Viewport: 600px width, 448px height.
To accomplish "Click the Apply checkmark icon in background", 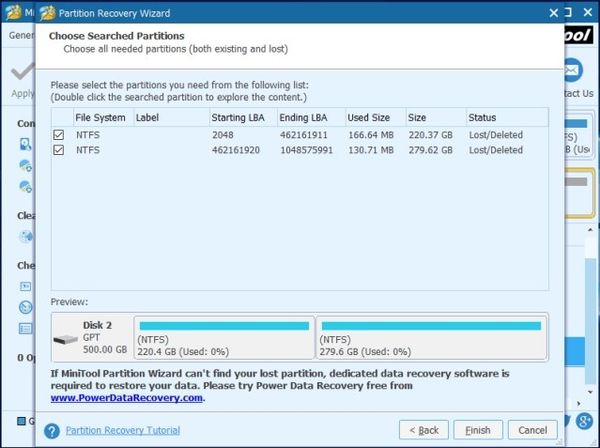I will tap(18, 73).
